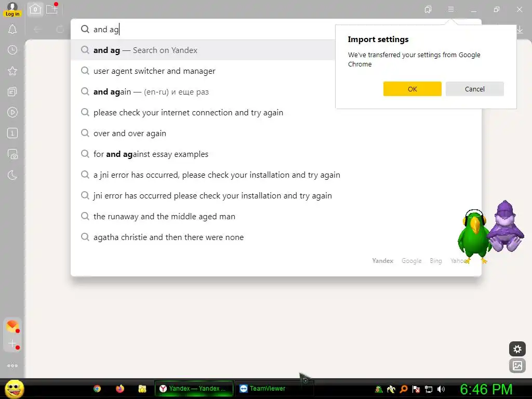Switch search engine to Bing
This screenshot has height=399, width=532.
pyautogui.click(x=436, y=261)
